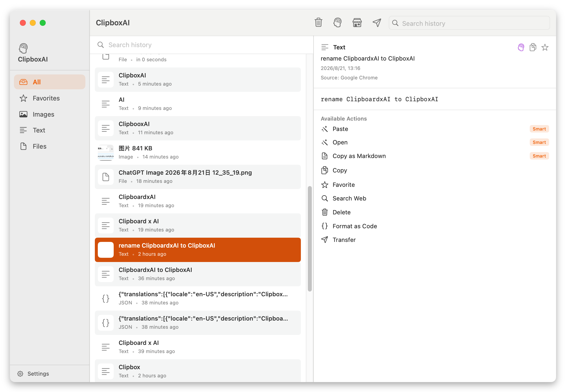Open the 图片 841 KB image thumbnail
This screenshot has width=566, height=392.
click(106, 153)
